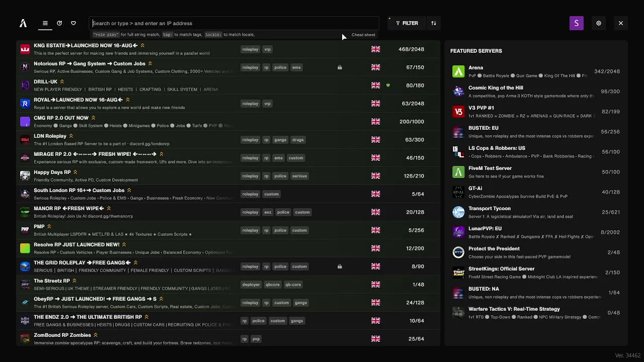Viewport: 644px width, 362px height.
Task: Click the boost chevrons next to Resolve RP title
Action: (124, 245)
